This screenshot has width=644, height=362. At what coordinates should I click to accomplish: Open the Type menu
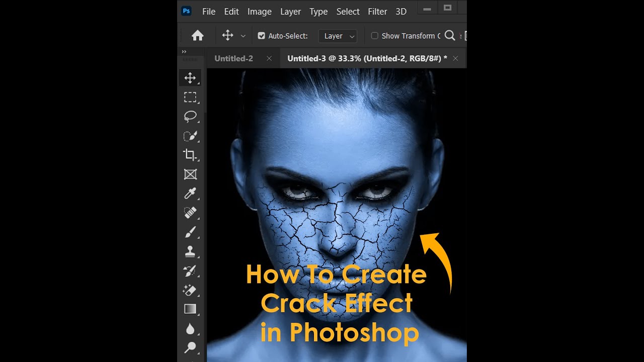(x=318, y=12)
